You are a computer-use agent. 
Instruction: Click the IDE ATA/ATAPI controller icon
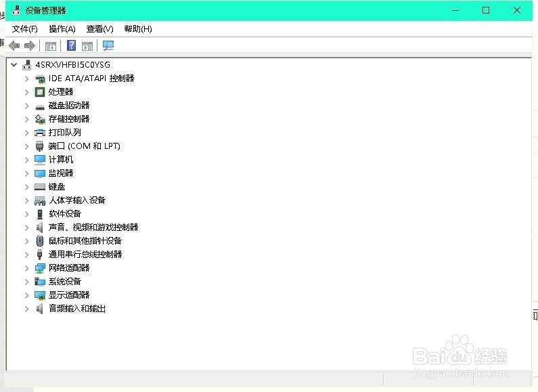click(x=40, y=79)
